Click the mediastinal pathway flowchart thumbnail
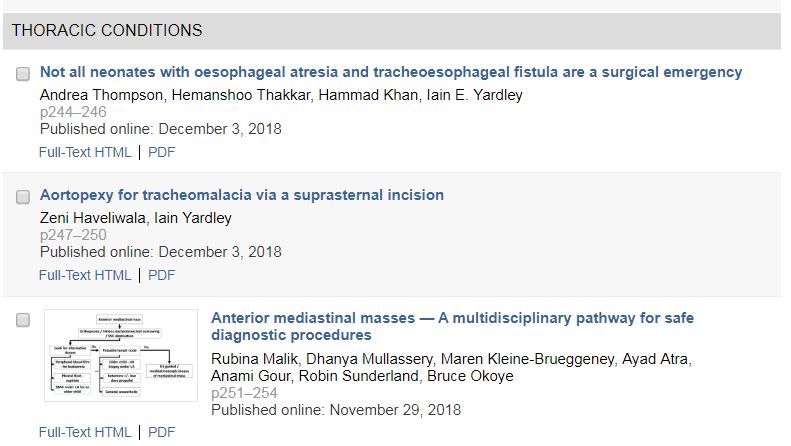This screenshot has width=791, height=446. [x=121, y=355]
